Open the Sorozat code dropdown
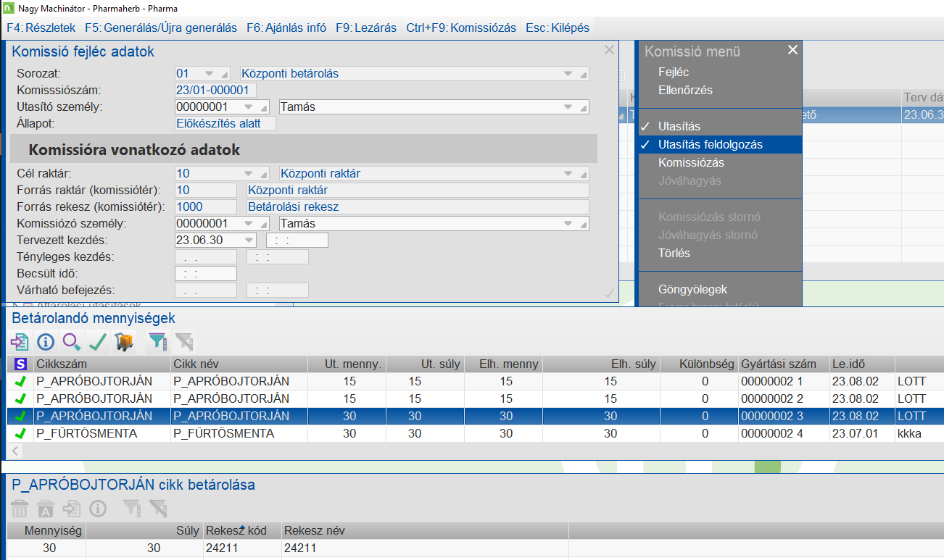 (210, 74)
